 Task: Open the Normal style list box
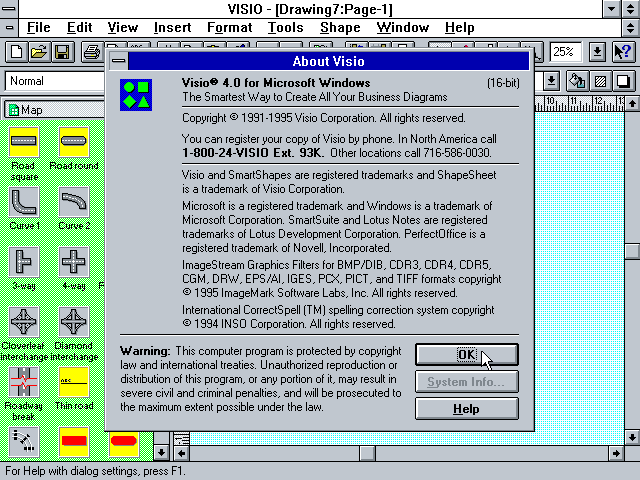click(x=55, y=81)
